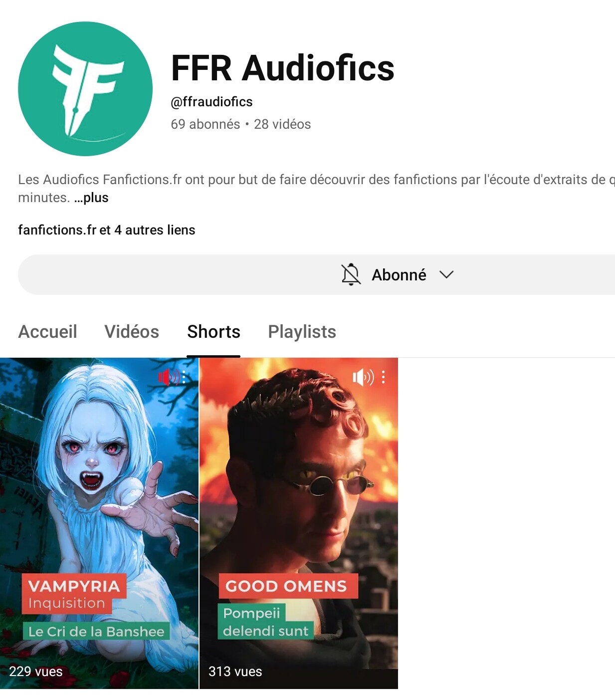Click the Abonné subscription button
Viewport: 615px width, 700px height.
[x=316, y=274]
